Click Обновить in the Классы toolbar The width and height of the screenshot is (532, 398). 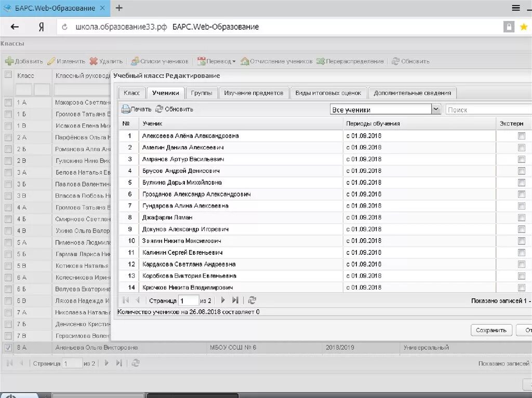point(410,61)
